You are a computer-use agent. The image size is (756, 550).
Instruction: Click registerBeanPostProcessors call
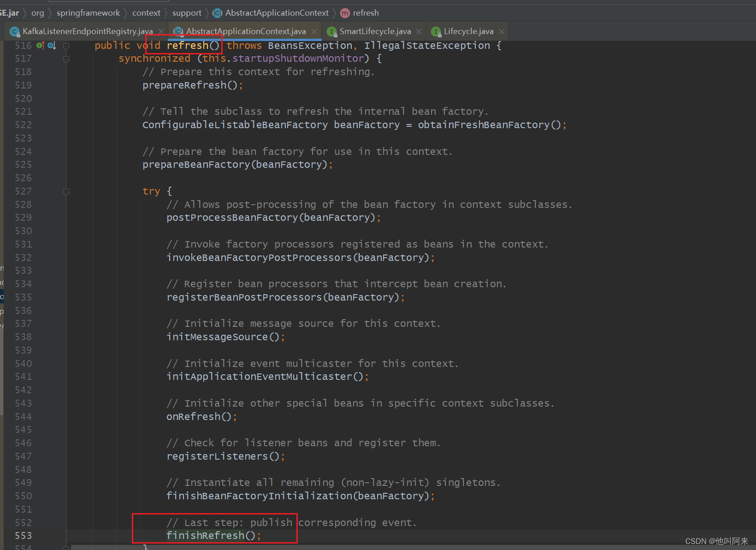(283, 297)
